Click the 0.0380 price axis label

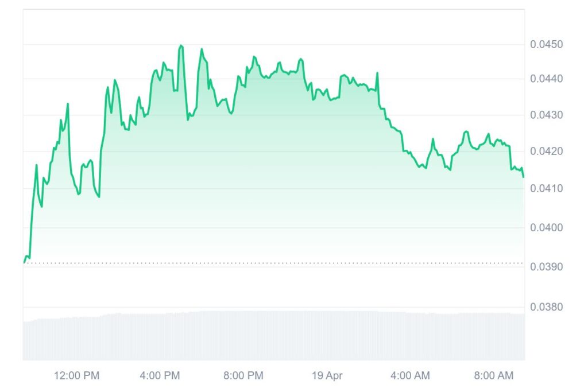(x=546, y=306)
